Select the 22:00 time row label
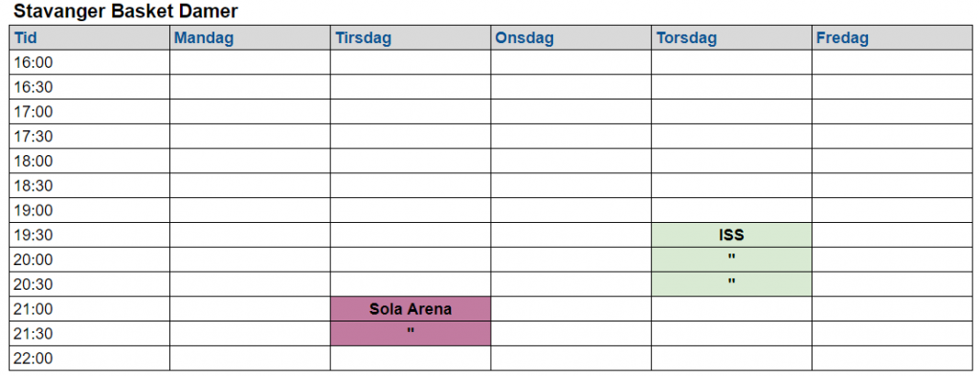980x377 pixels. [89, 358]
